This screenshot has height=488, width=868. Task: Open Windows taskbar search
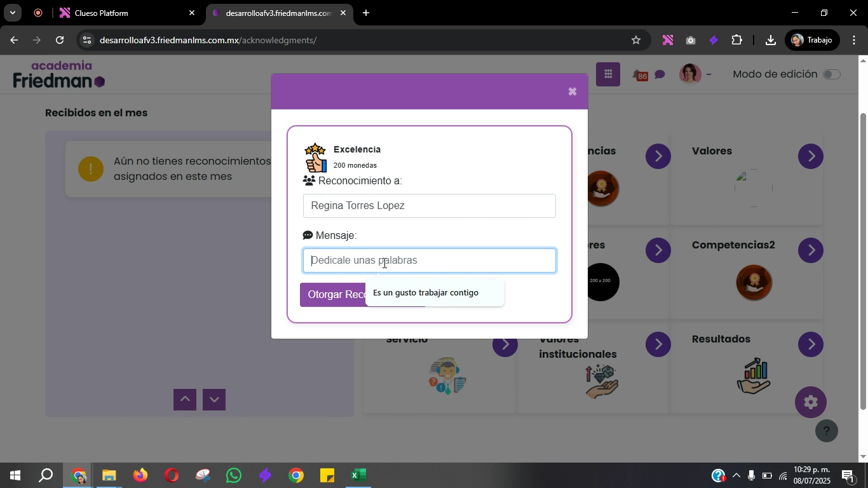point(46,475)
